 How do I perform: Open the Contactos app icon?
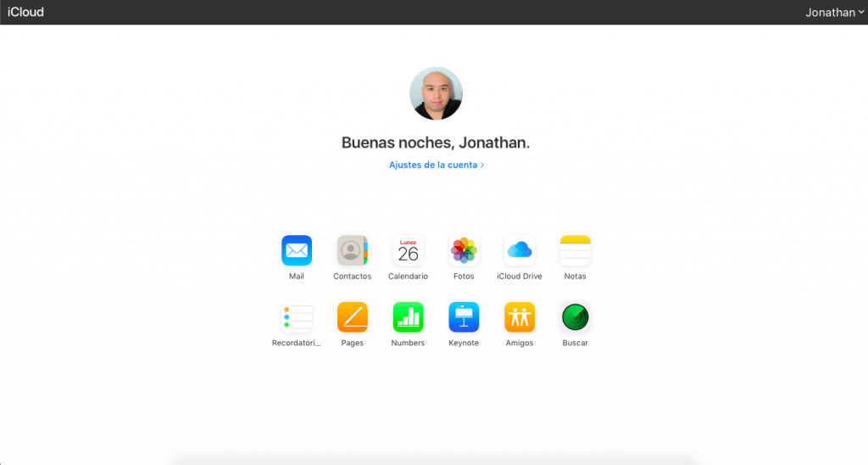pos(353,250)
